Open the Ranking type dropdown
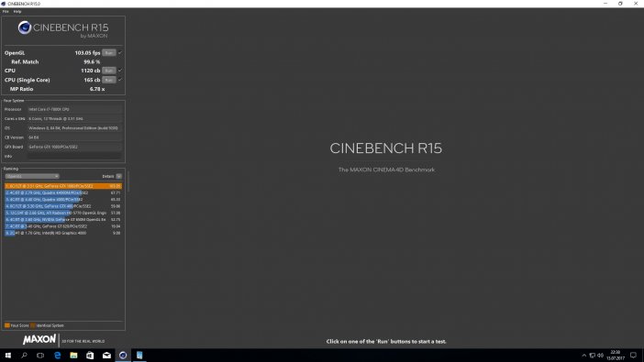 pos(32,176)
